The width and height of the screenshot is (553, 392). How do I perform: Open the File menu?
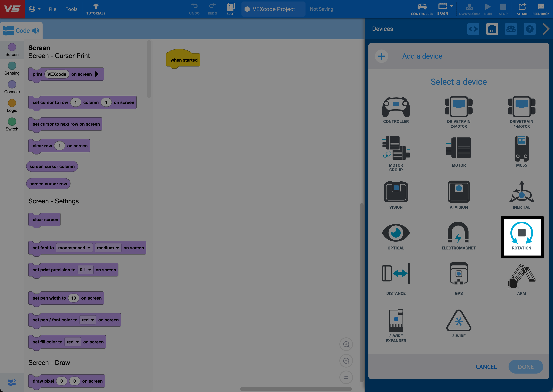coord(52,9)
